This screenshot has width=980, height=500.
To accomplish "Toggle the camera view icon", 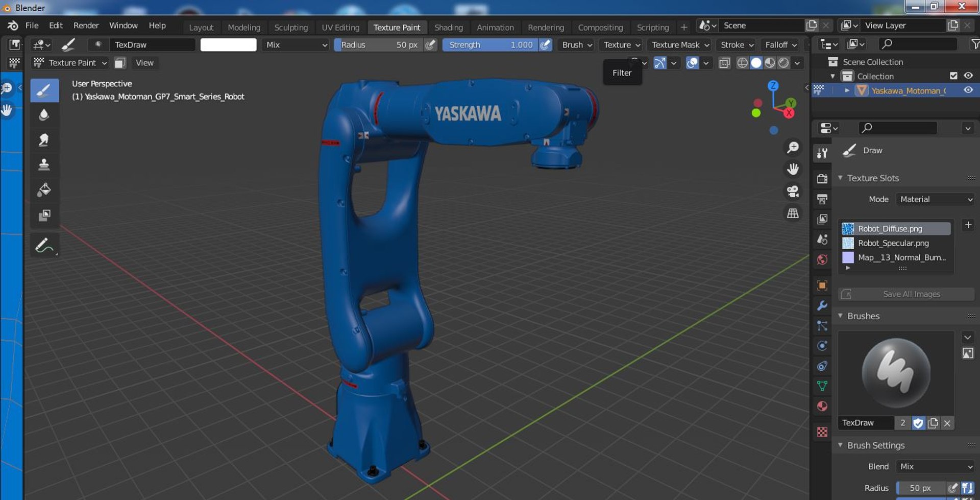I will [793, 191].
